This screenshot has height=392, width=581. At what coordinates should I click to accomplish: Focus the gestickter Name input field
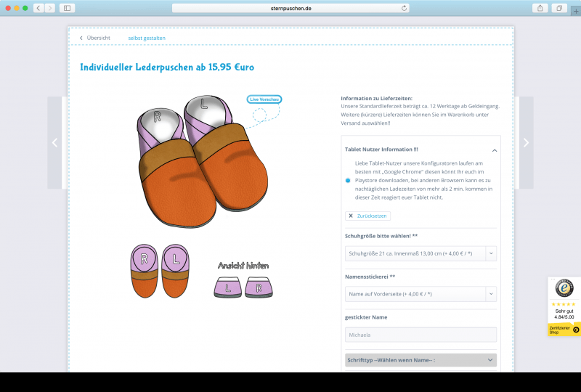[x=420, y=335]
